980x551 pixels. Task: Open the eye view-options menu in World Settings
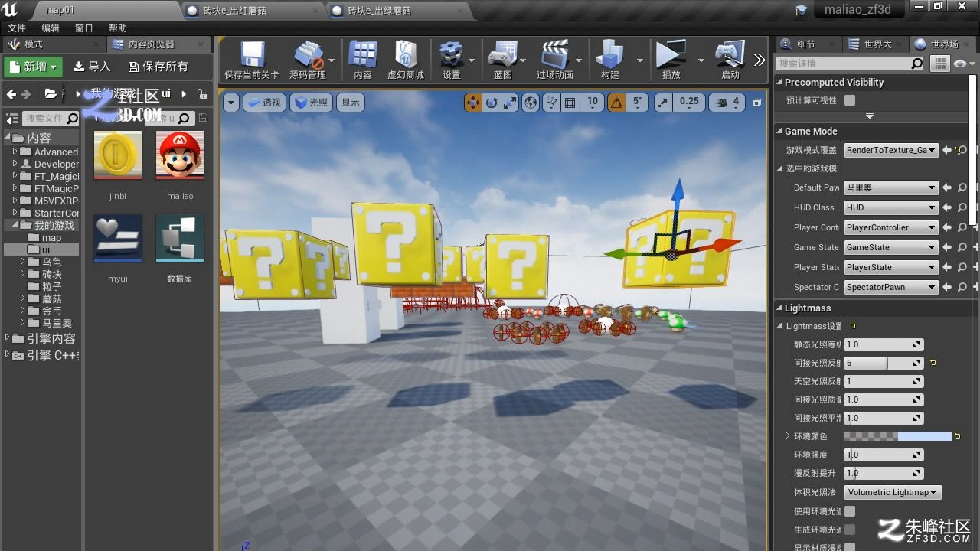[962, 64]
